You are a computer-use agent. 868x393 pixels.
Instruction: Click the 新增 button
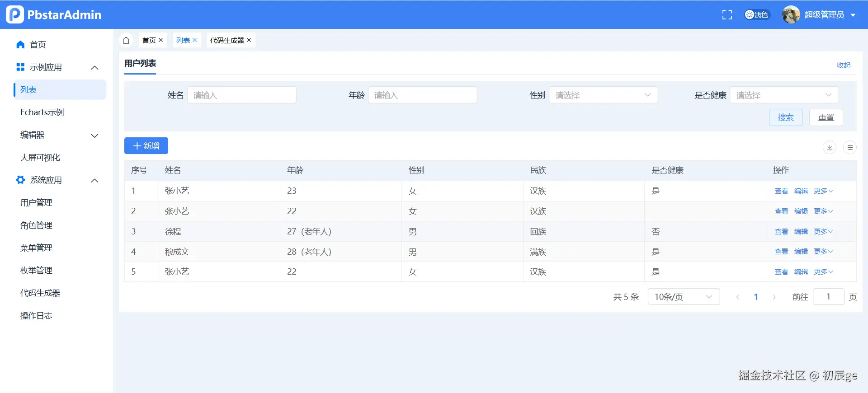[x=146, y=145]
